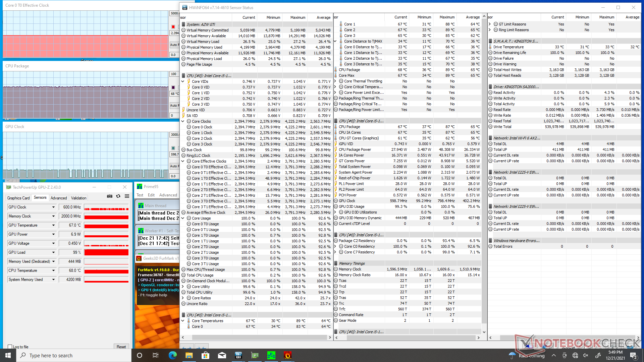The width and height of the screenshot is (644, 362).
Task: Click the red color swatch of Core 0 T0 Effective Clock graph
Action: pyautogui.click(x=173, y=27)
